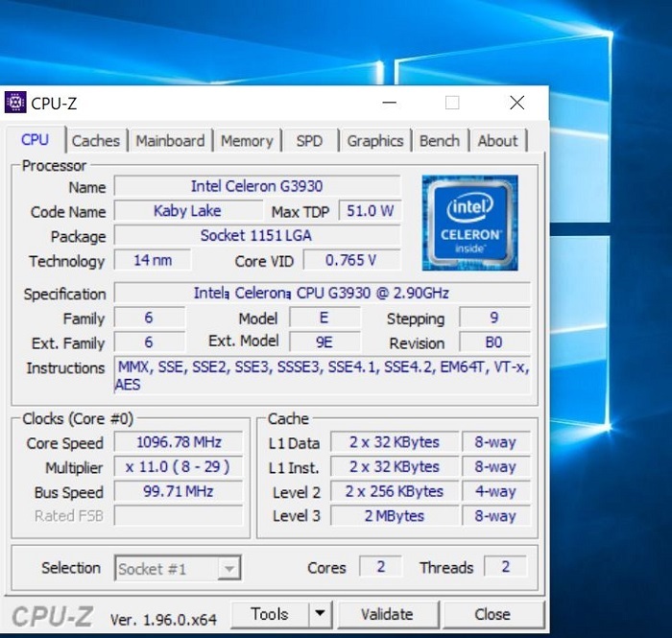Image resolution: width=672 pixels, height=638 pixels.
Task: Click the Specification field with 2.90GHz
Action: (x=323, y=293)
